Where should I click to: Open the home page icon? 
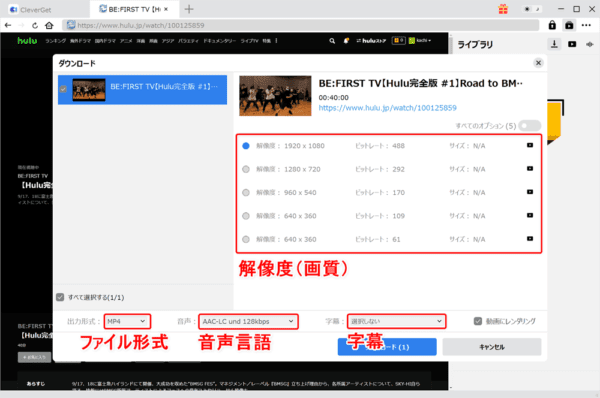49,25
